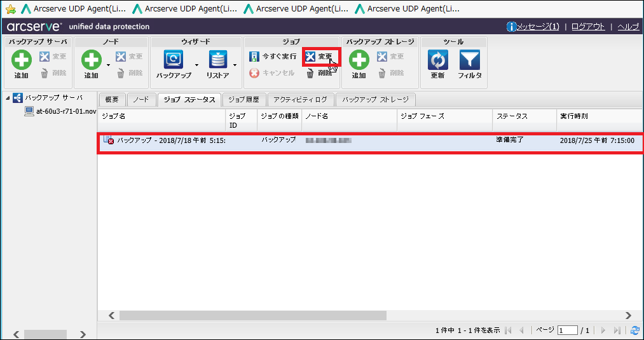Click the grid horizontal scrollbar thumb

coord(253,315)
